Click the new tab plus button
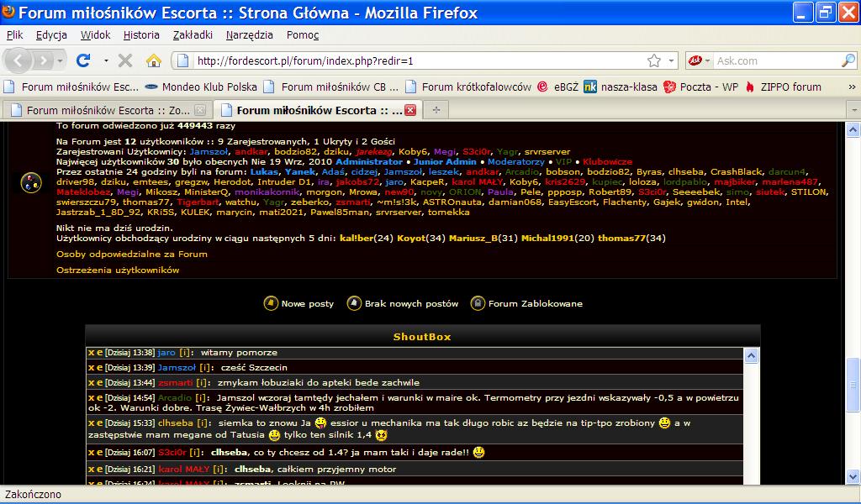The width and height of the screenshot is (861, 504). tap(436, 110)
